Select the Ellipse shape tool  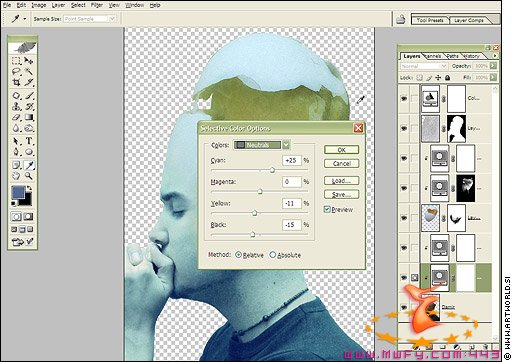coord(29,152)
